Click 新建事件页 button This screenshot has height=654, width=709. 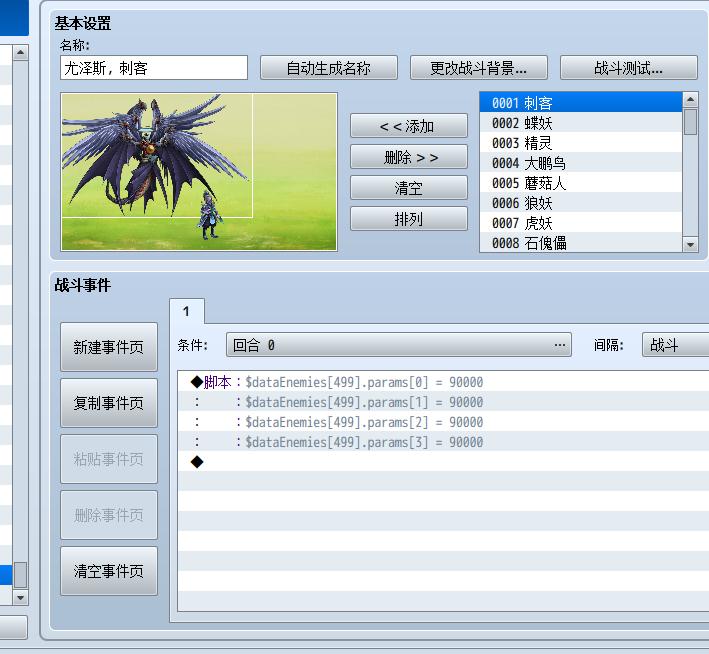(x=109, y=347)
